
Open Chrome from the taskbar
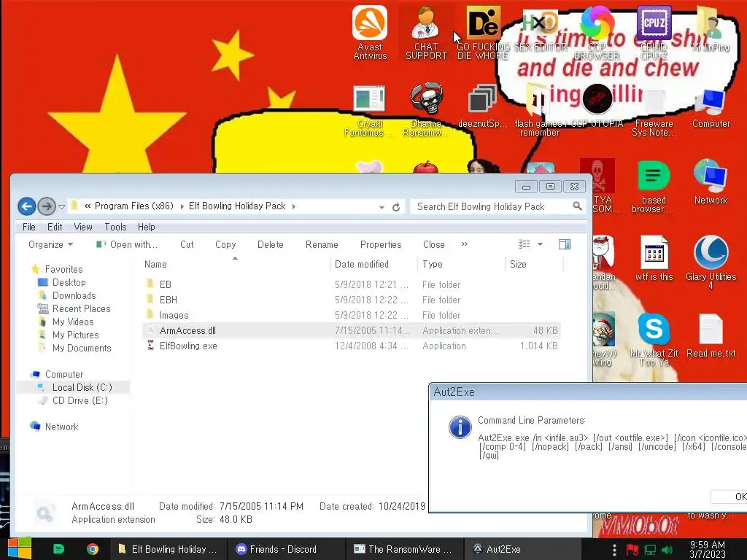pos(93,549)
